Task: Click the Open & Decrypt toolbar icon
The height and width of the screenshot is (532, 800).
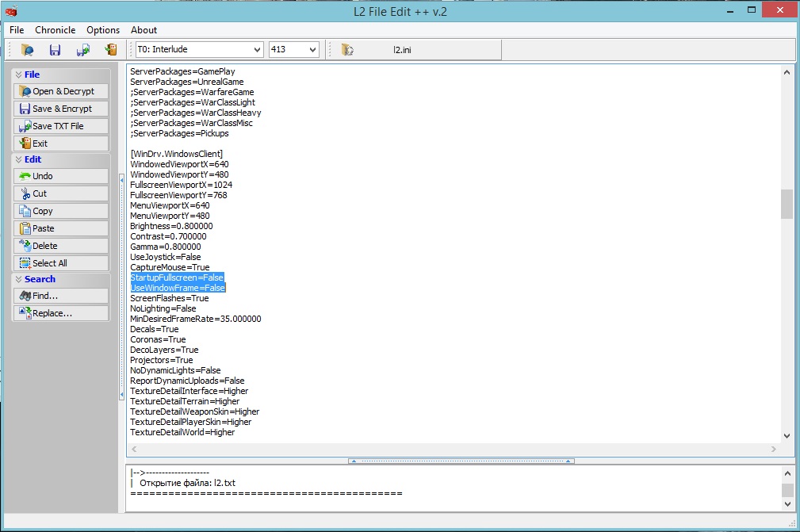Action: point(28,50)
